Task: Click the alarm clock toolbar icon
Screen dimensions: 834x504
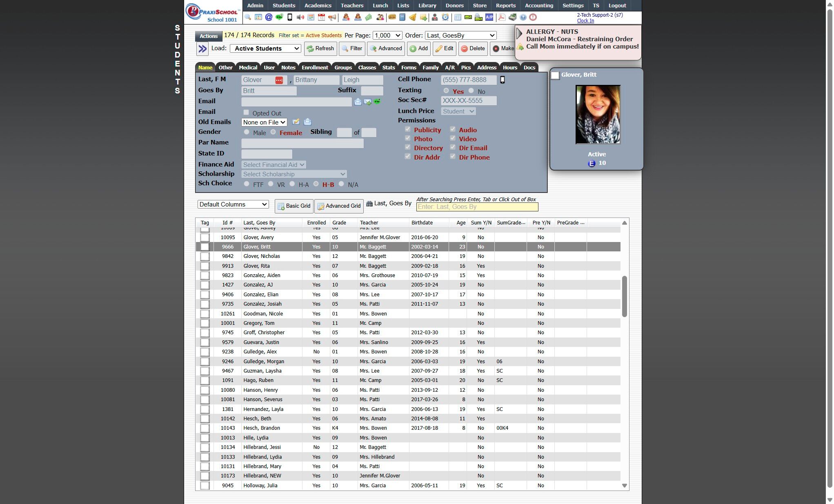Action: pos(445,17)
